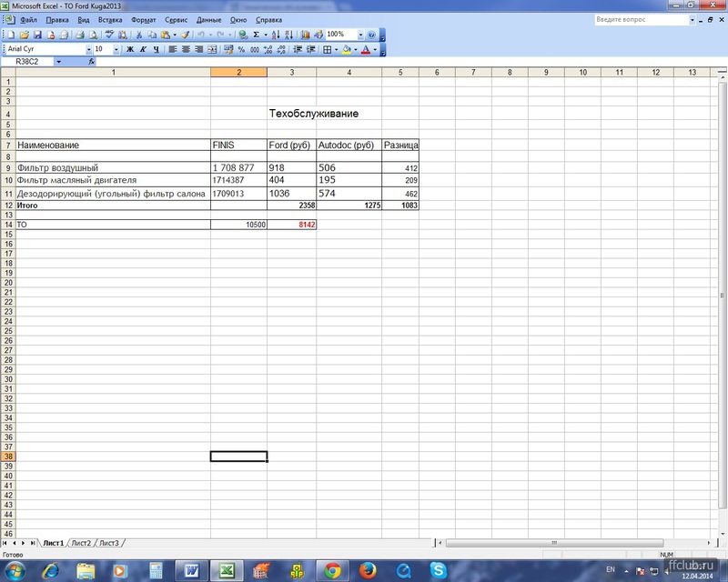Viewport: 728px width, 582px height.
Task: Click in the 'Введите вопрос' help box
Action: tap(641, 19)
